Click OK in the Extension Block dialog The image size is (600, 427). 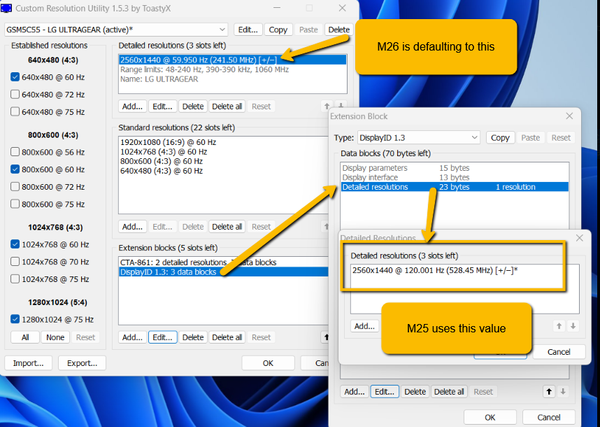(490, 417)
